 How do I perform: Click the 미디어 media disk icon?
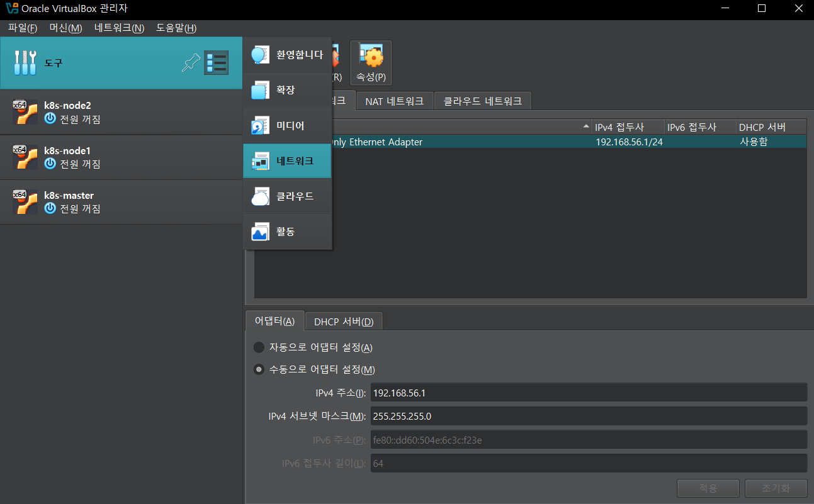point(261,126)
